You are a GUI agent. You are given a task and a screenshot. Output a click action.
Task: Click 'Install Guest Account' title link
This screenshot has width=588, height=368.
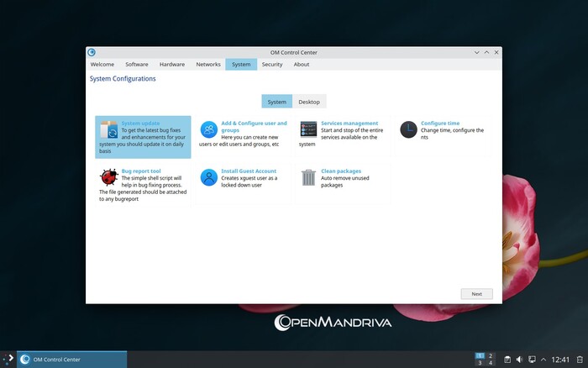[x=249, y=171]
